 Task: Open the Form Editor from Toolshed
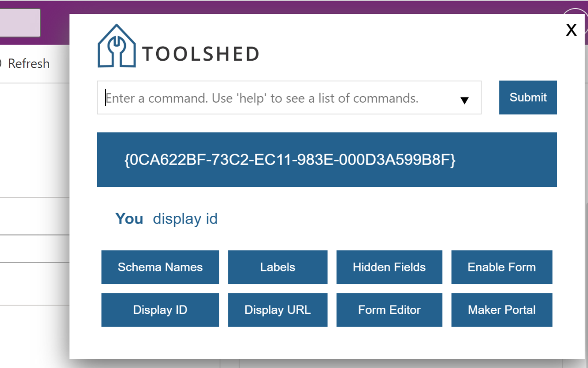389,310
